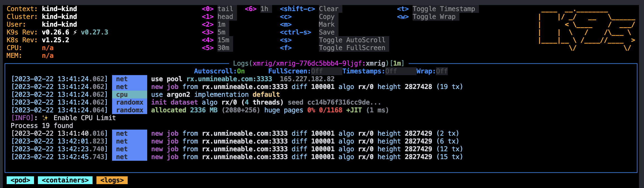Click the Save logs command
Image resolution: width=644 pixels, height=188 pixels.
pyautogui.click(x=327, y=32)
